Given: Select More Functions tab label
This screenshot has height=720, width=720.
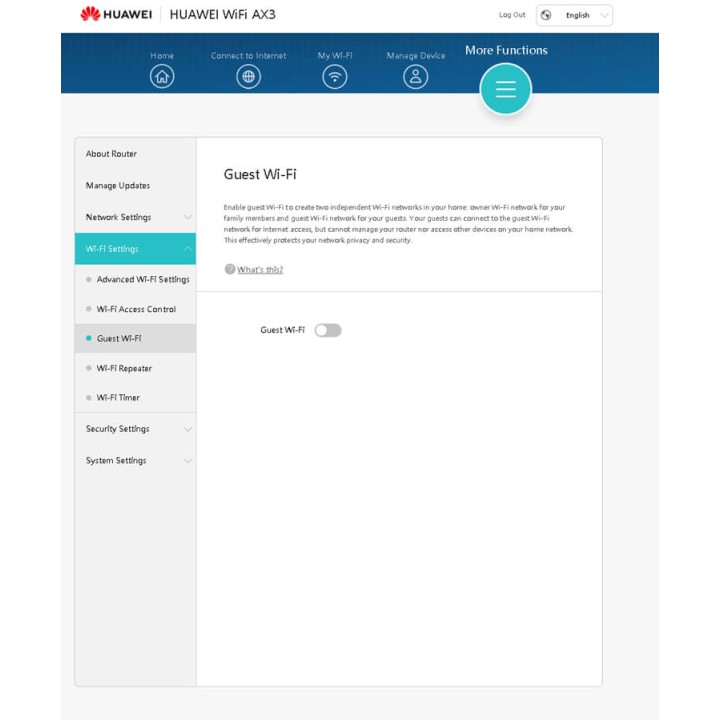Looking at the screenshot, I should (x=506, y=50).
